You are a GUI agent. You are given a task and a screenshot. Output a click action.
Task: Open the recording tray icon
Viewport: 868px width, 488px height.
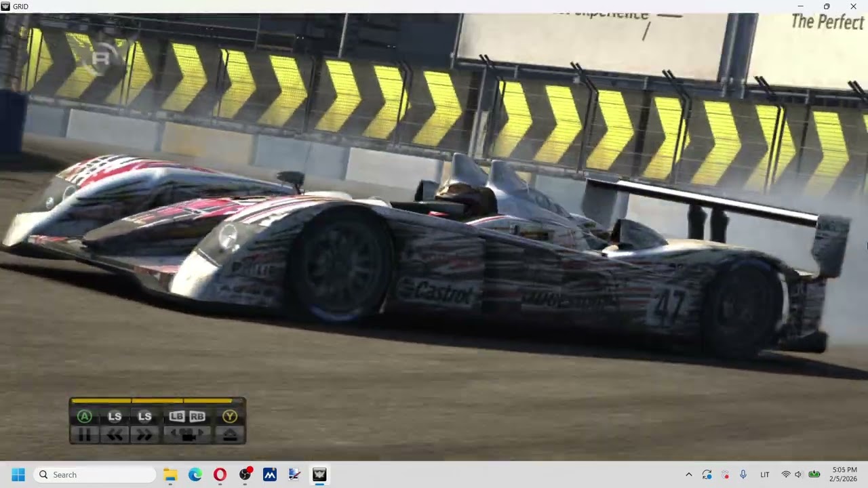coord(726,474)
